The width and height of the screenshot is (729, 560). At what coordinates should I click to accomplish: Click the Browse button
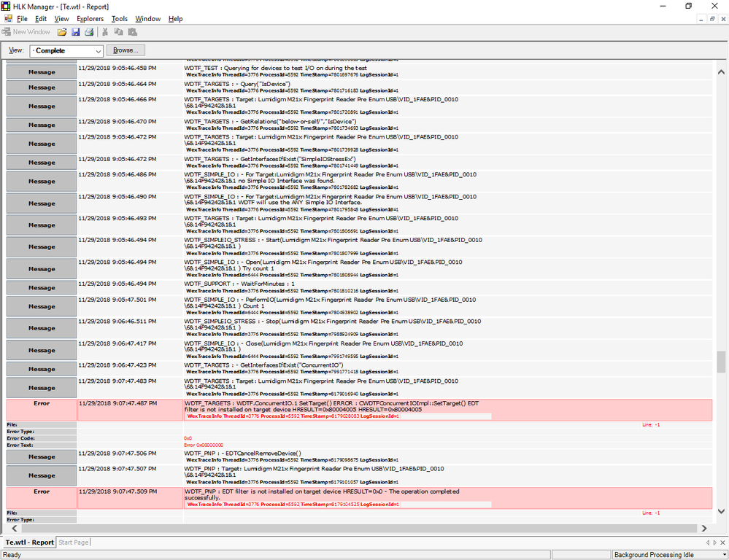pyautogui.click(x=125, y=50)
